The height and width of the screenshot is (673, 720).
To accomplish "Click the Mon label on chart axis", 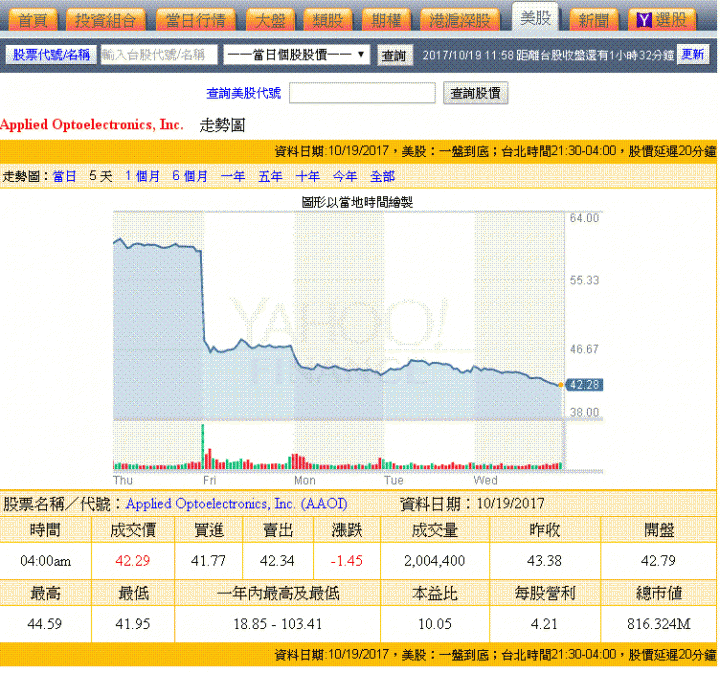I will point(305,480).
